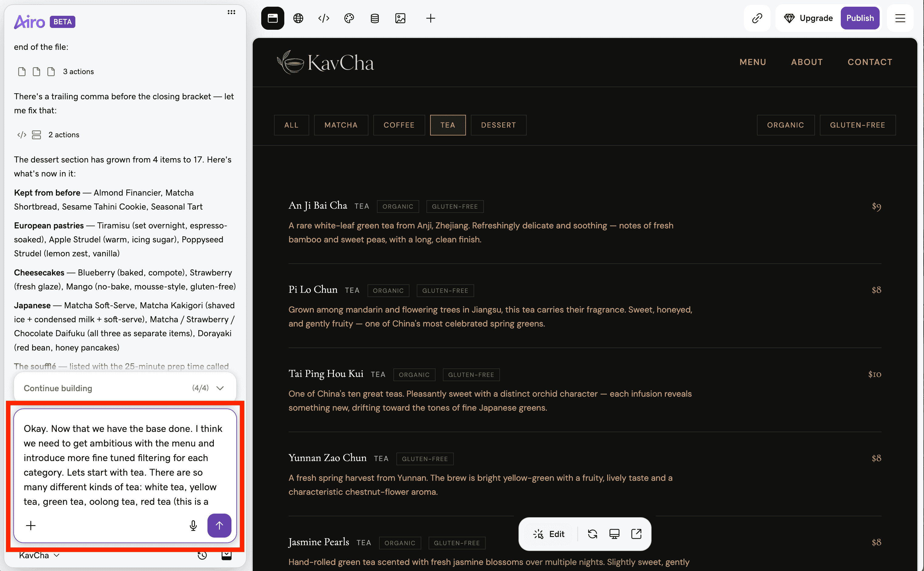Click the Tai Ping Hou Kui item title
The height and width of the screenshot is (571, 924).
326,374
